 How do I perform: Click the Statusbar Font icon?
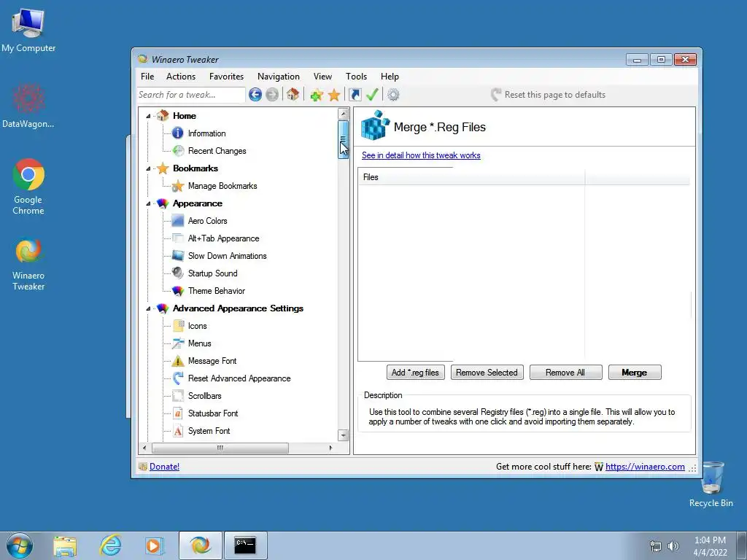[x=178, y=413]
